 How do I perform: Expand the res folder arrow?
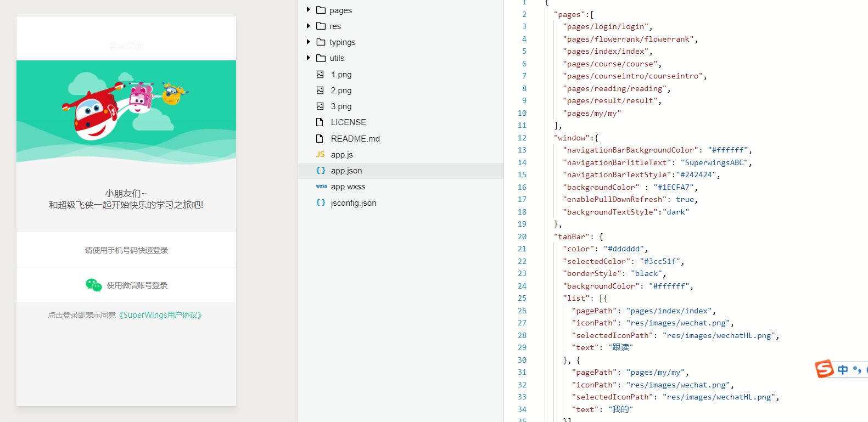[308, 26]
